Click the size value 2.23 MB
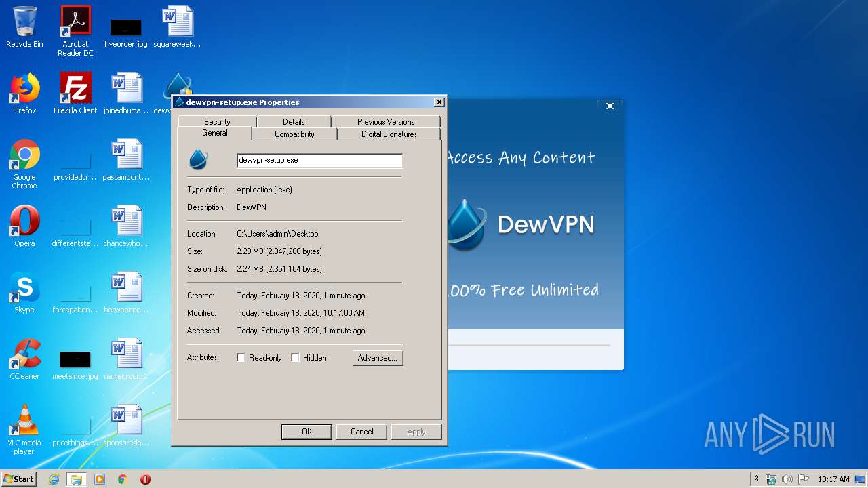Viewport: 868px width, 488px height. 279,251
